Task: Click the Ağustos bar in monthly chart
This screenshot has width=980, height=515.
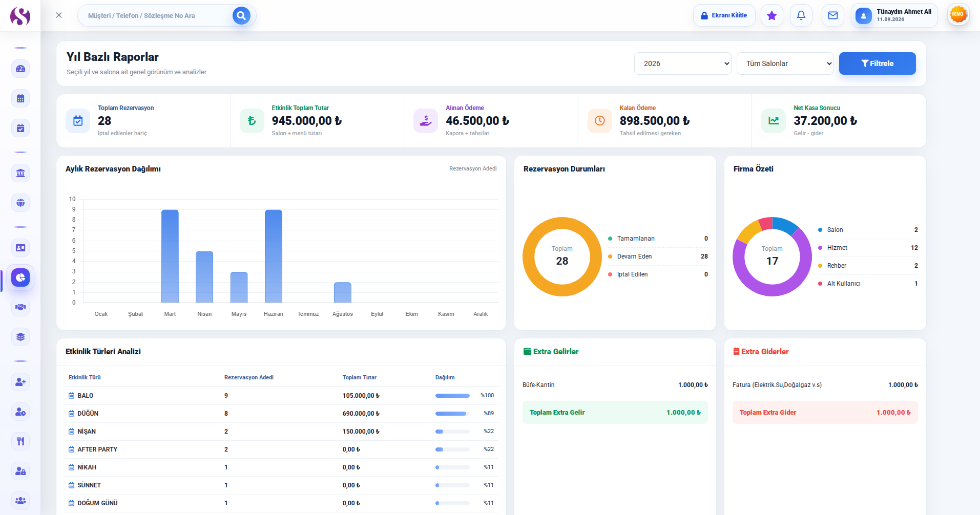Action: pos(343,292)
